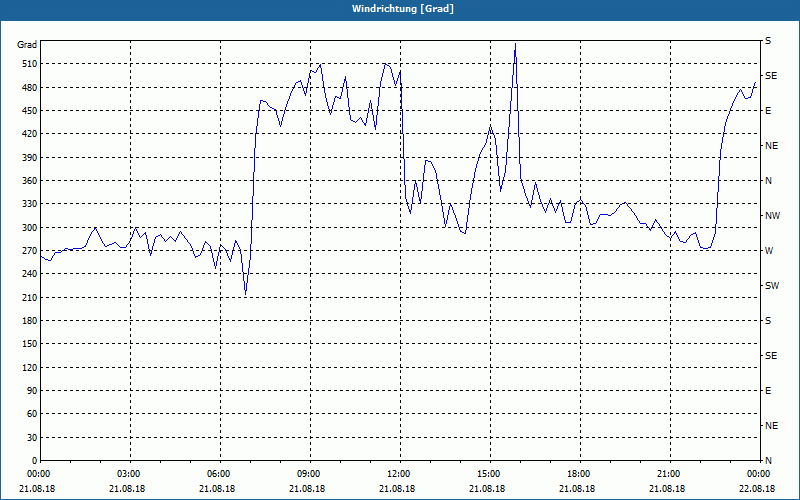Click the '180' degree axis label

(x=30, y=321)
